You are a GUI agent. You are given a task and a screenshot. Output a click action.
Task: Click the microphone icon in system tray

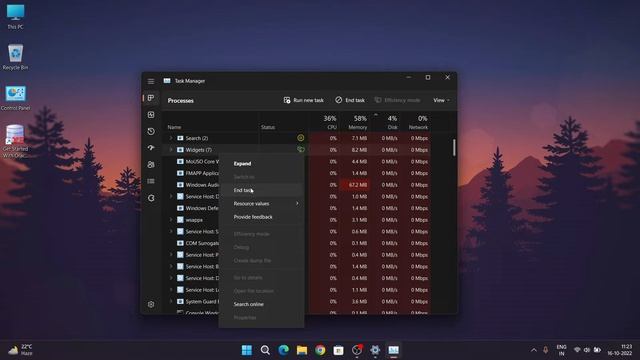(x=545, y=350)
